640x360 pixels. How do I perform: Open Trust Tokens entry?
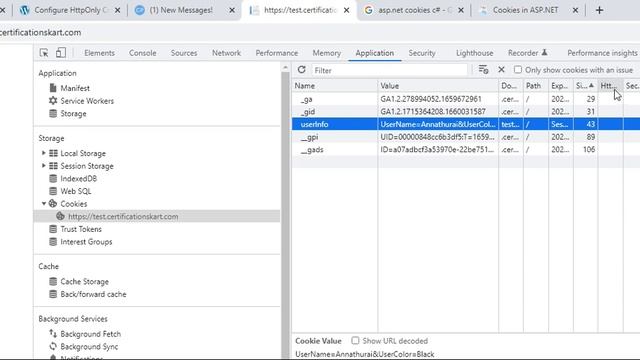pyautogui.click(x=81, y=229)
